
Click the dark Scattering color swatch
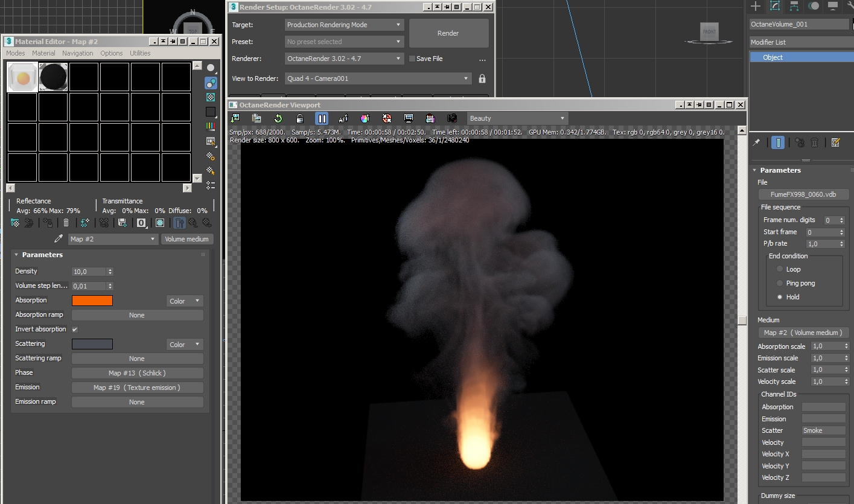point(92,344)
